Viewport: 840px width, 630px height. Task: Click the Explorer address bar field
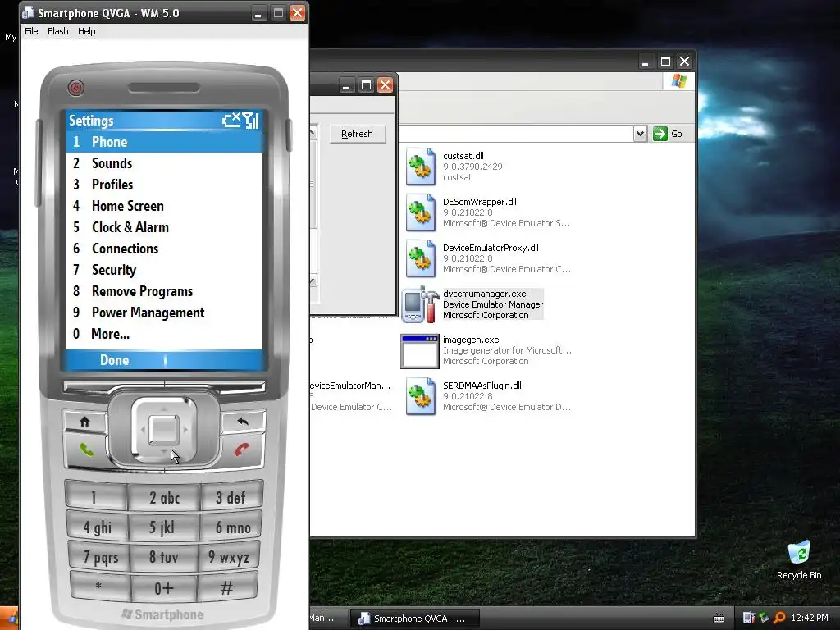(515, 134)
